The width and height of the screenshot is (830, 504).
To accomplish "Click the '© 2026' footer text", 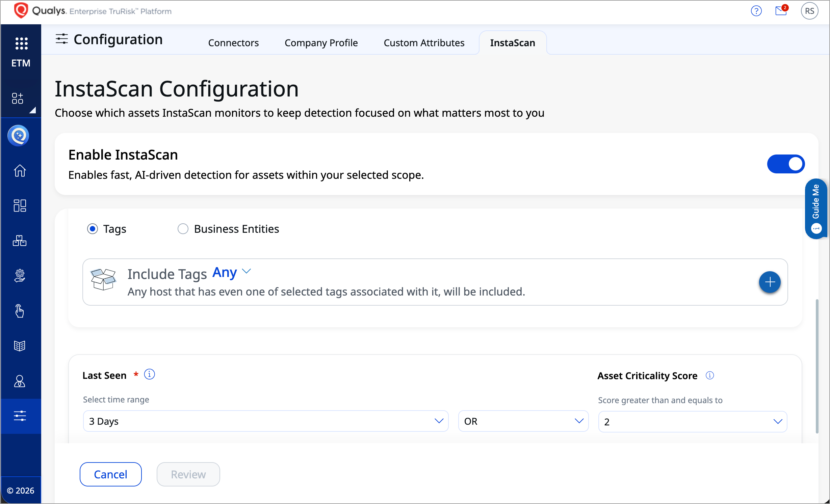I will coord(21,491).
